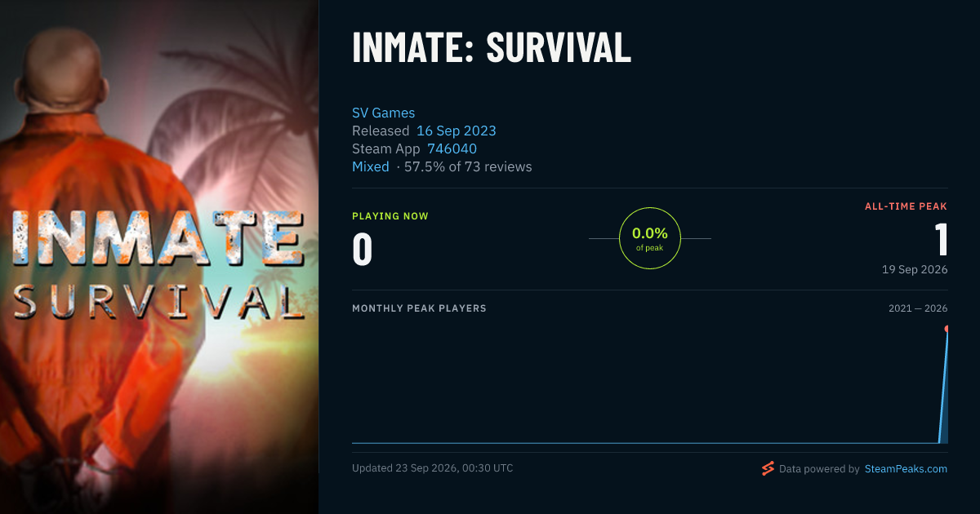This screenshot has width=980, height=514.
Task: Click the monthly peak players chart area
Action: [x=650, y=383]
